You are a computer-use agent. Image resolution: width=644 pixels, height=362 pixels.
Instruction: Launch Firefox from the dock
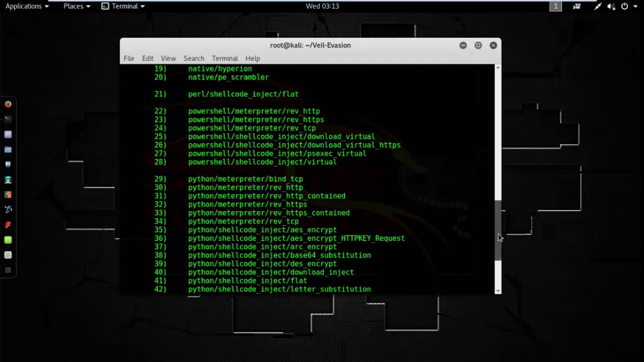tap(8, 104)
